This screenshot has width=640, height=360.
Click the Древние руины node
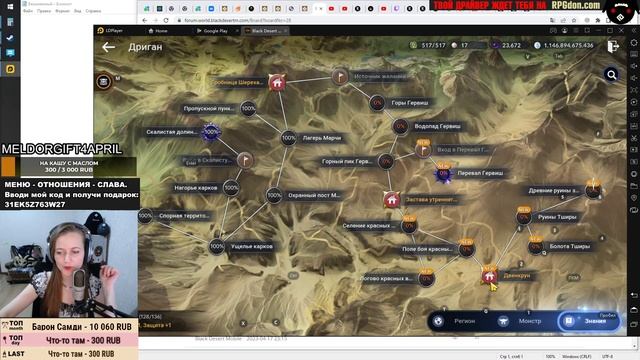(593, 190)
